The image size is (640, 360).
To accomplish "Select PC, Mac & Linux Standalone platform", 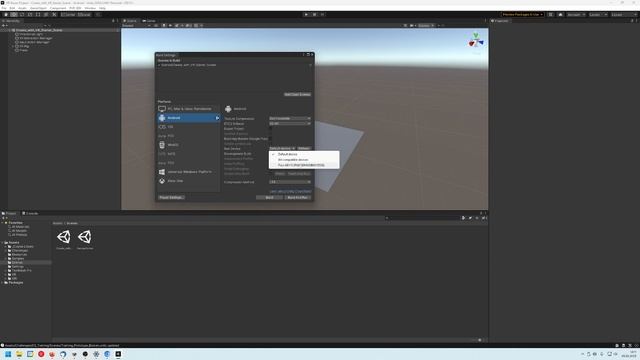I will pyautogui.click(x=189, y=109).
